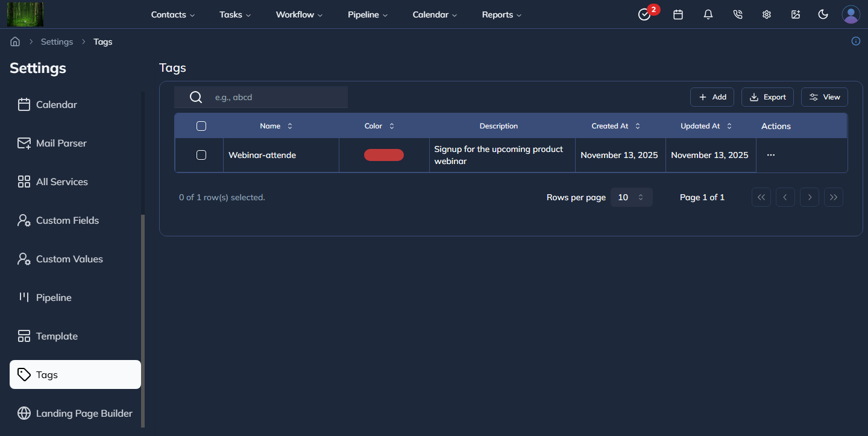The image size is (868, 436).
Task: Click the calendar icon in top bar
Action: pyautogui.click(x=678, y=14)
